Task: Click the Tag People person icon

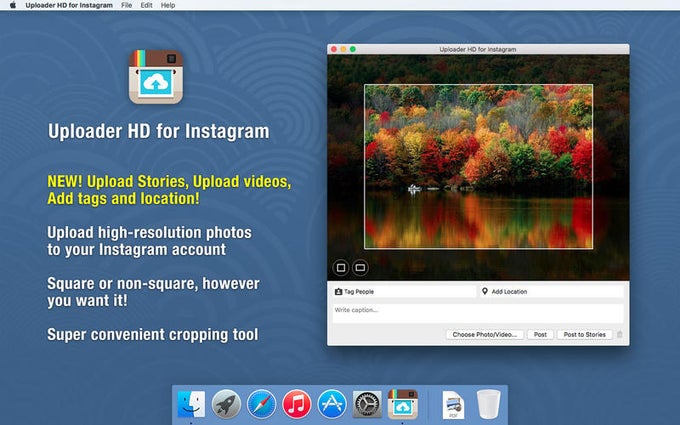Action: coord(338,292)
